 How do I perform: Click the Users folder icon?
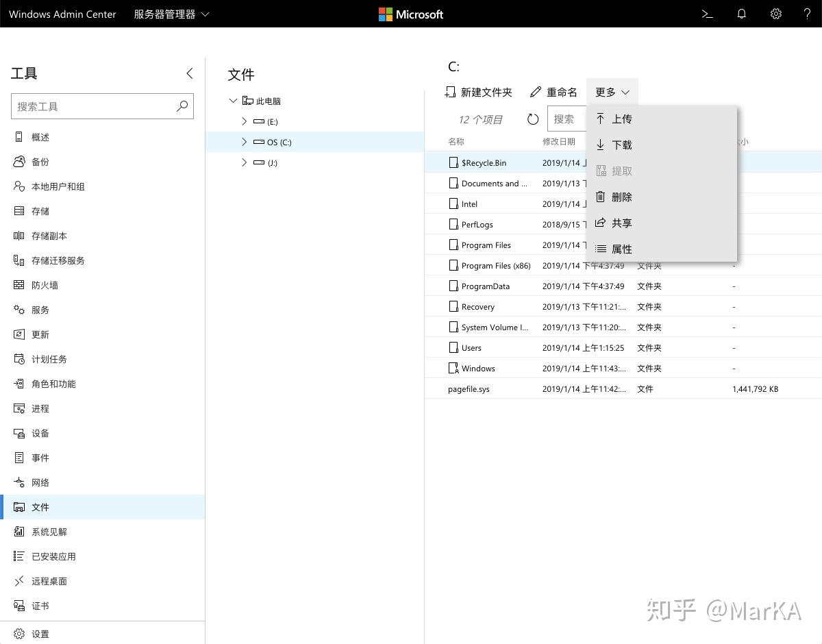(x=453, y=348)
